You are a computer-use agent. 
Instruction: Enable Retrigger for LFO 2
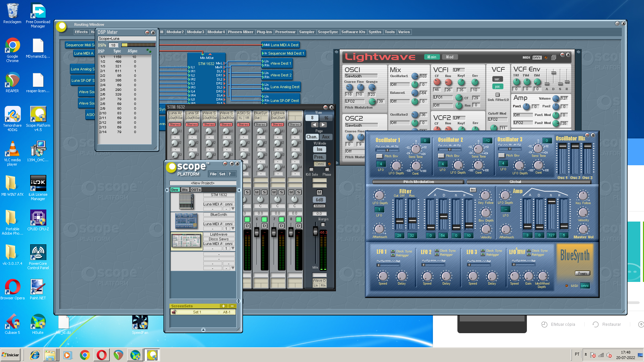[437, 254]
